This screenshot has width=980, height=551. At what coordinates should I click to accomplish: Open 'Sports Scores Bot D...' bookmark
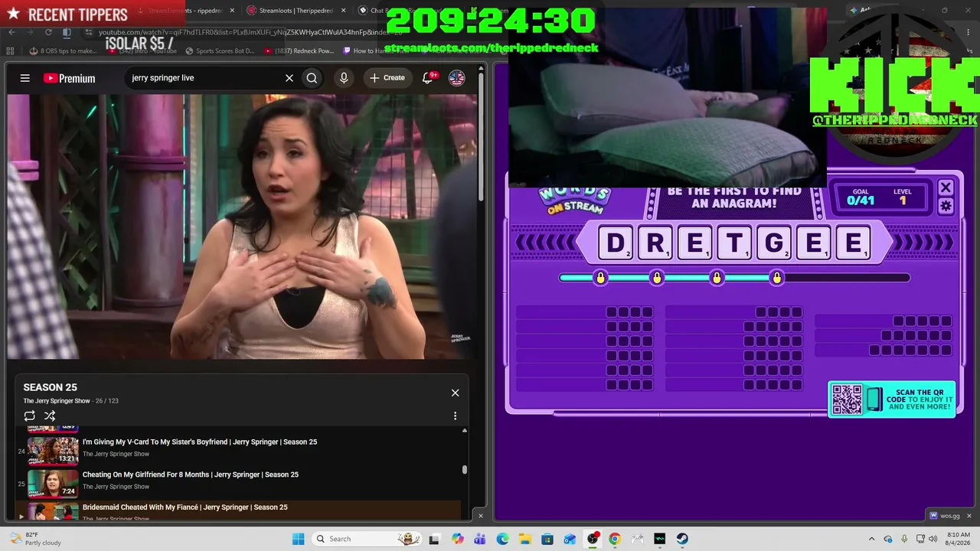220,51
